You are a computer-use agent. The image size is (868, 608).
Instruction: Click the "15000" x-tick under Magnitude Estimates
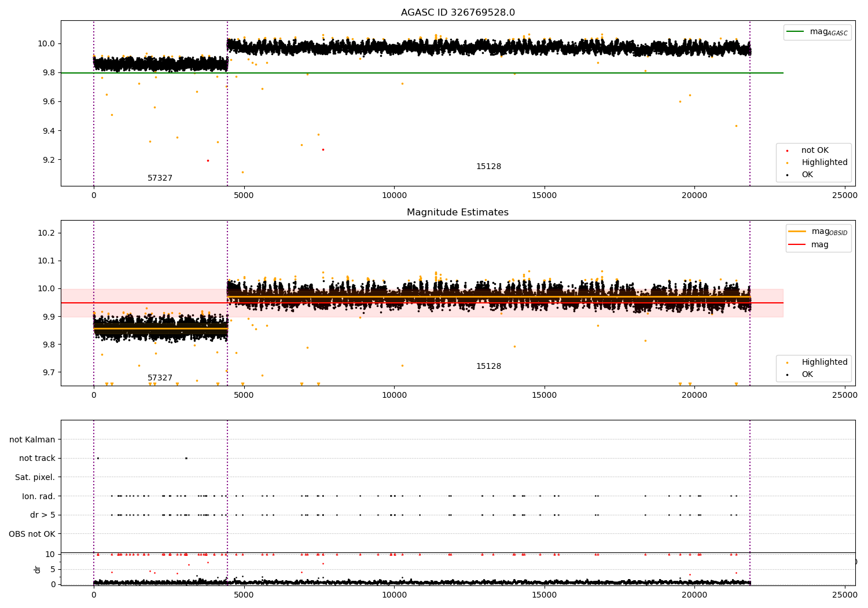(x=545, y=395)
